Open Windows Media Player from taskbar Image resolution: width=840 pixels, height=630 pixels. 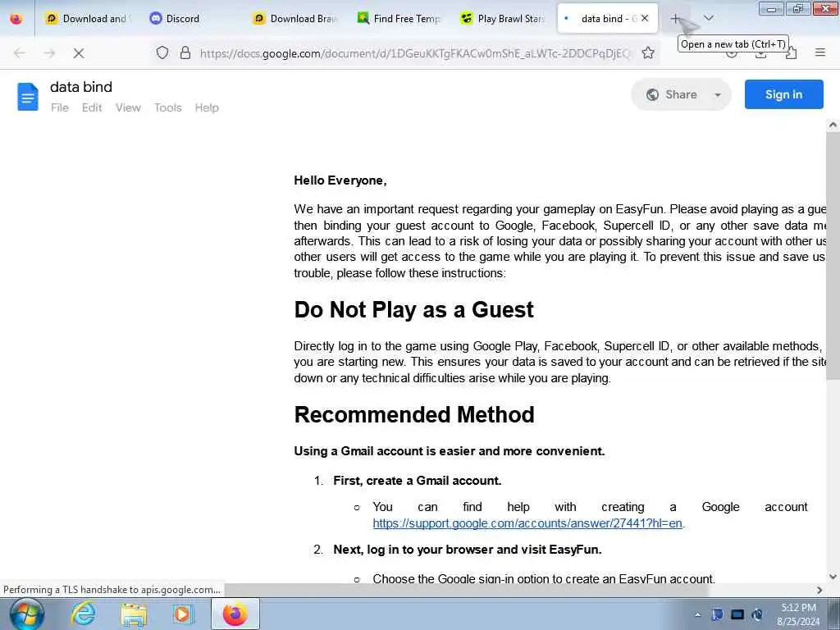tap(183, 614)
